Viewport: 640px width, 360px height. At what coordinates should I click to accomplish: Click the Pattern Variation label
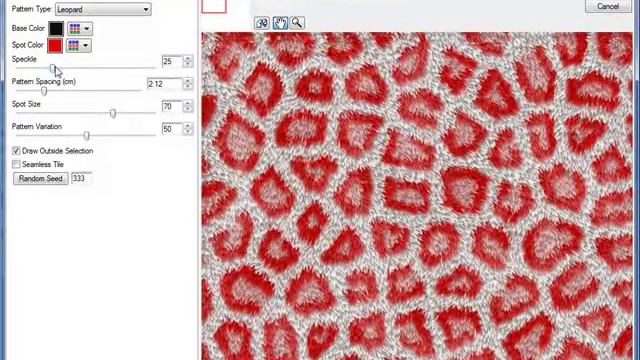37,127
